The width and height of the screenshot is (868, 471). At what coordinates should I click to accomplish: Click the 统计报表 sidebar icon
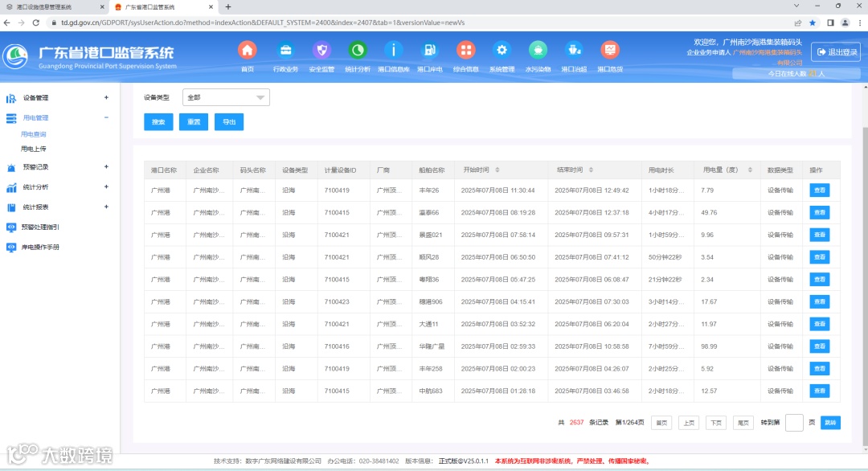pos(11,207)
